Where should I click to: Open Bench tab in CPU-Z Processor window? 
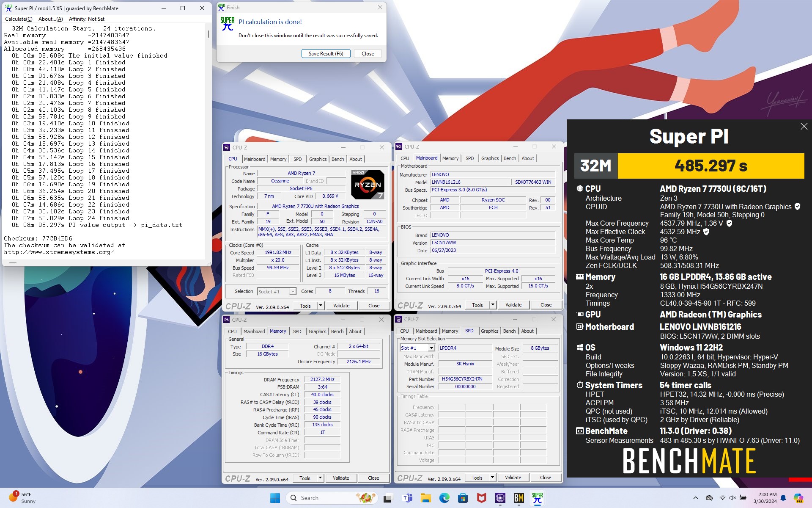point(337,159)
